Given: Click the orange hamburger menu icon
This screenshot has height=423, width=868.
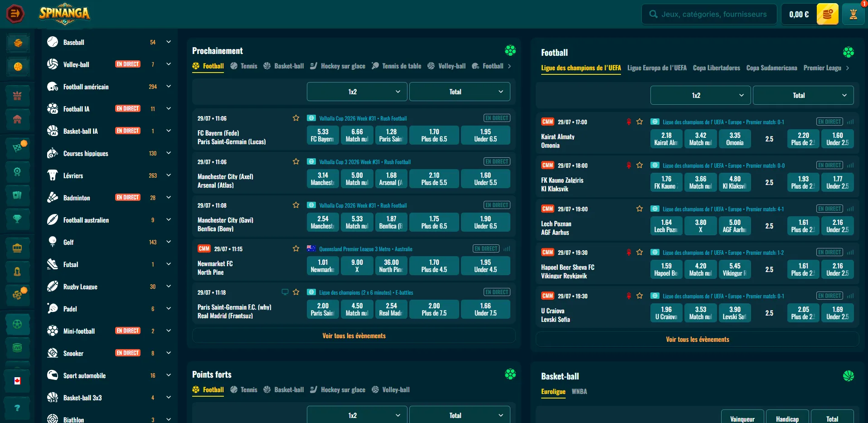Looking at the screenshot, I should click(x=15, y=14).
